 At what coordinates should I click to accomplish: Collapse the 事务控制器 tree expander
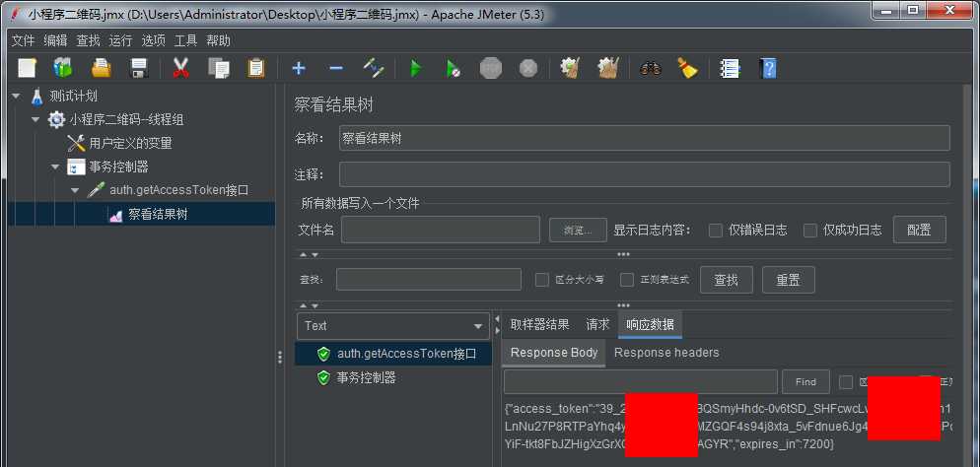55,167
